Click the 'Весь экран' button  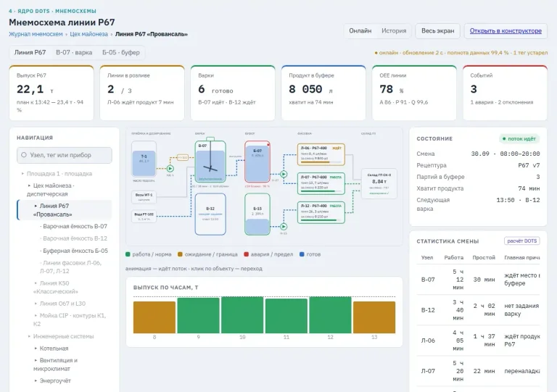tap(437, 31)
